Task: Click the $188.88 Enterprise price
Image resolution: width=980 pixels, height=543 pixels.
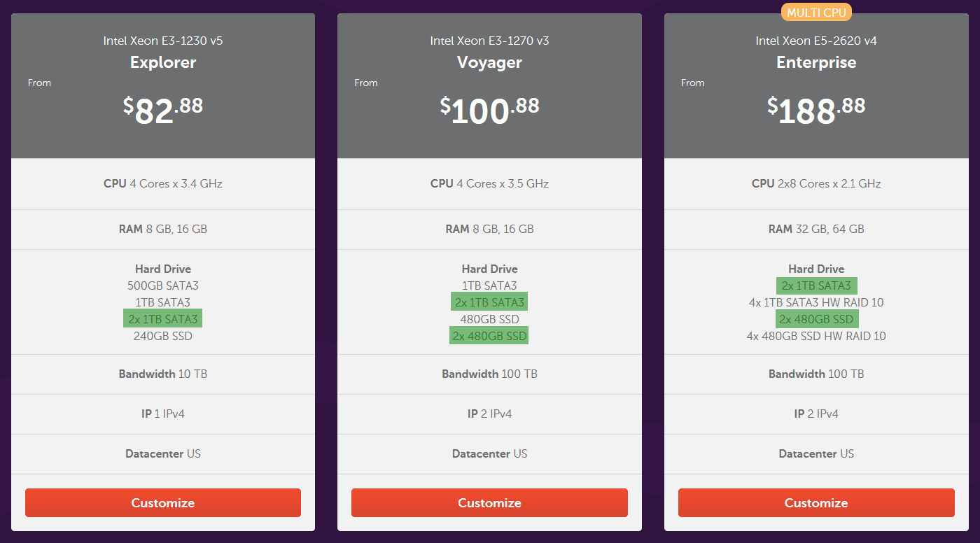Action: [x=816, y=109]
